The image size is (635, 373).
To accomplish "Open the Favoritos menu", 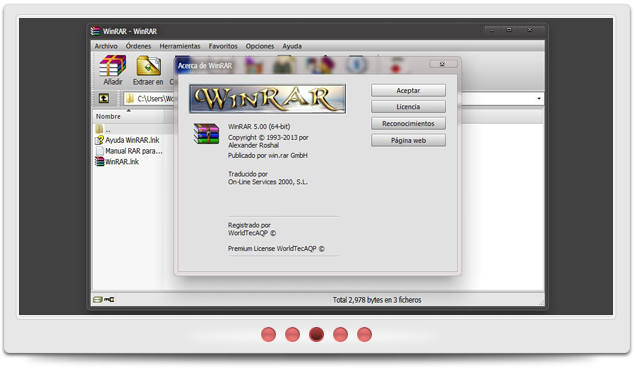I will coord(223,46).
